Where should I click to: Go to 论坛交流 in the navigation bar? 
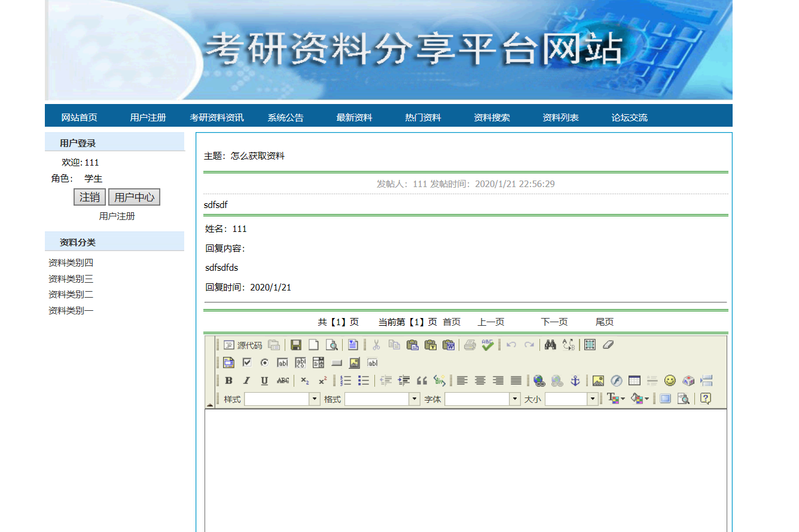click(629, 118)
